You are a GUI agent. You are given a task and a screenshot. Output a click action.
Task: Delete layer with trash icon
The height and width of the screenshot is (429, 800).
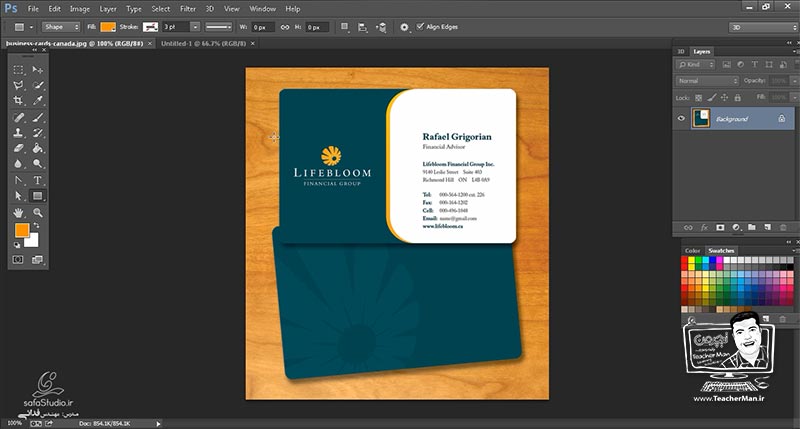783,228
